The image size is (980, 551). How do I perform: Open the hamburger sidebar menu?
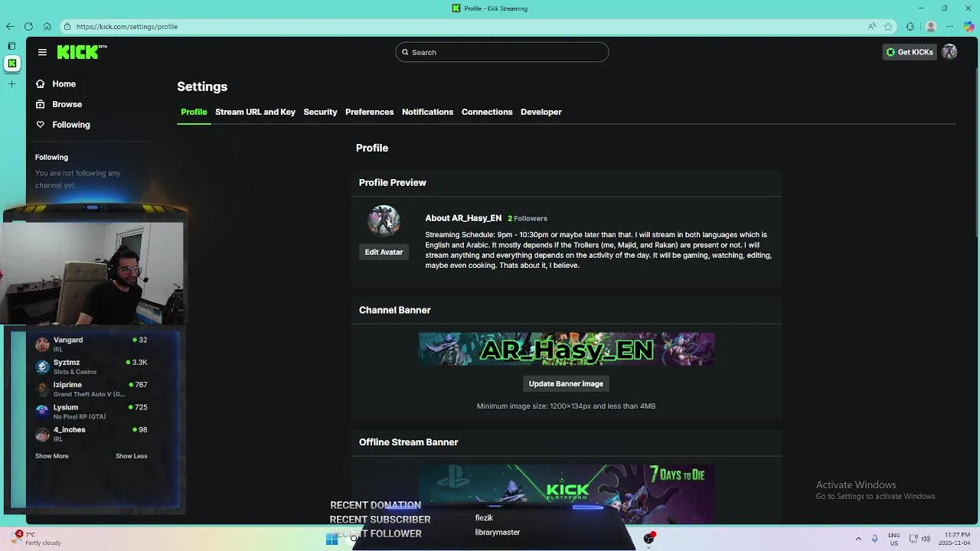(42, 52)
